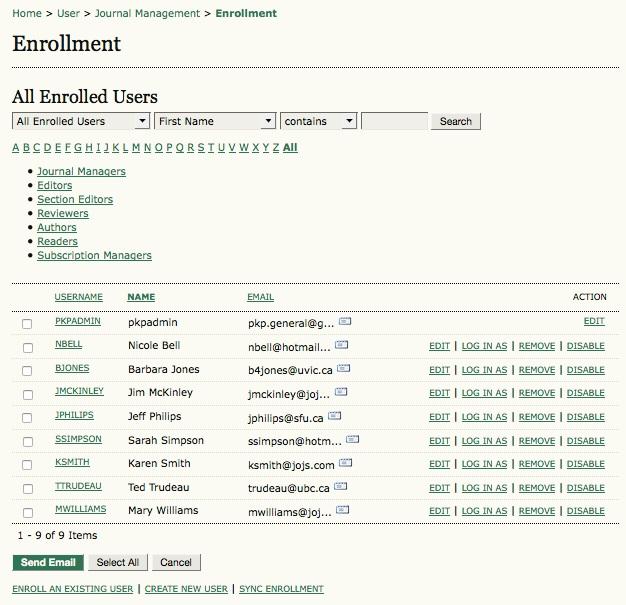Tick the checkbox for Jeff Philips
Image resolution: width=626 pixels, height=605 pixels.
27,418
